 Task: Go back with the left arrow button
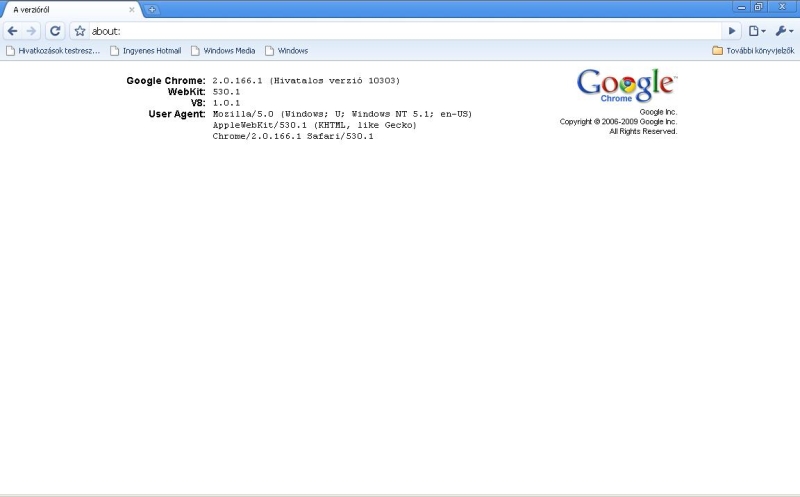click(x=13, y=31)
